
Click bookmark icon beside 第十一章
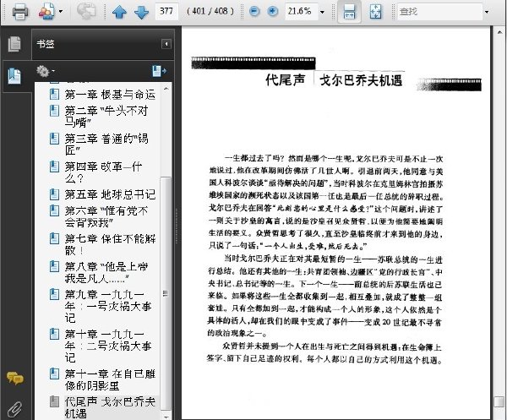54,374
